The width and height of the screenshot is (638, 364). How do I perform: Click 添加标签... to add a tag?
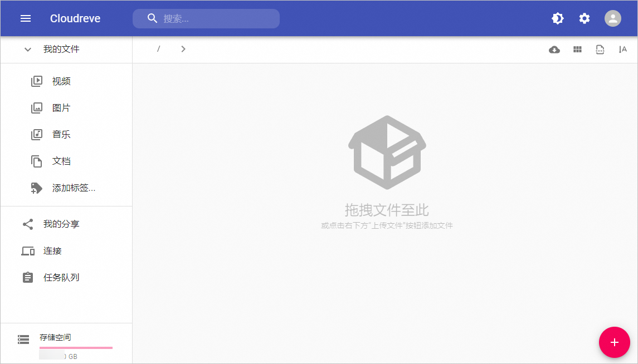coord(74,188)
